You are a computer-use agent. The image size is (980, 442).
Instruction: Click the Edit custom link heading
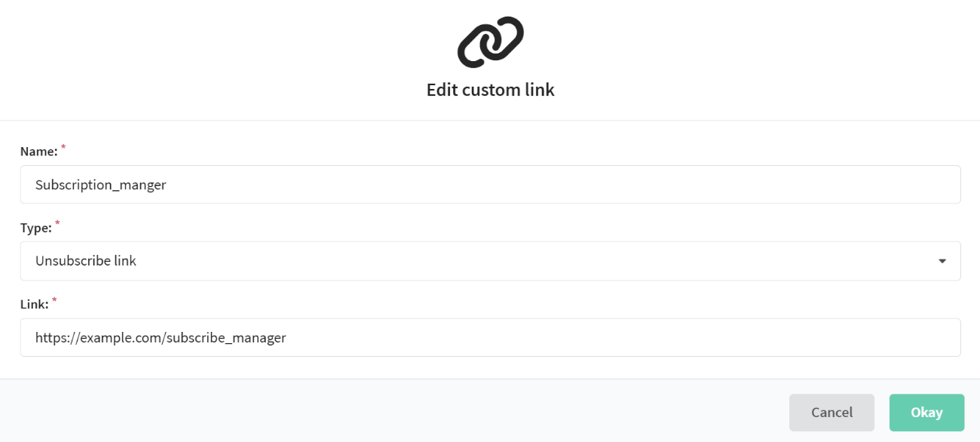(490, 90)
